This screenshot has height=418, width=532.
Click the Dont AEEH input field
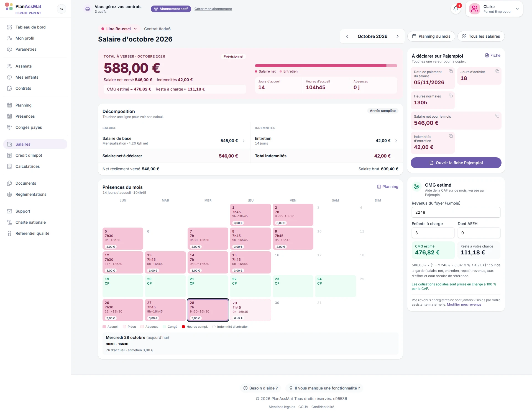[x=479, y=233]
